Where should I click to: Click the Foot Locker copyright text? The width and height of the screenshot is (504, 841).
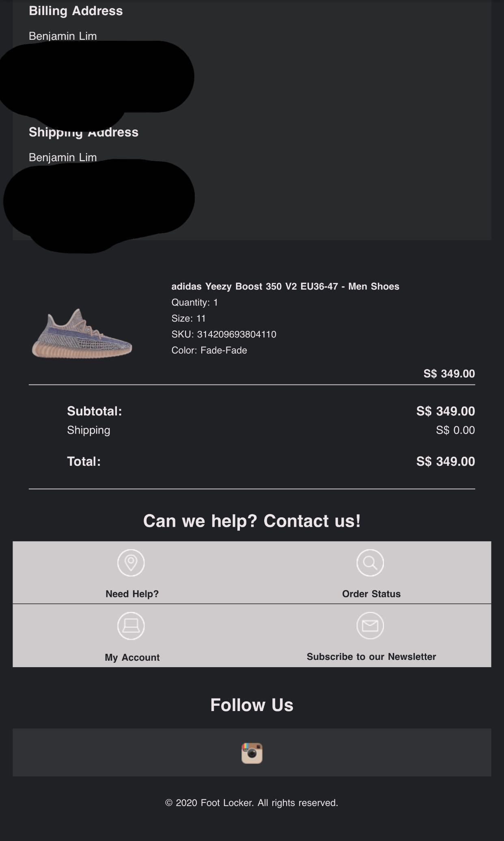pos(252,803)
